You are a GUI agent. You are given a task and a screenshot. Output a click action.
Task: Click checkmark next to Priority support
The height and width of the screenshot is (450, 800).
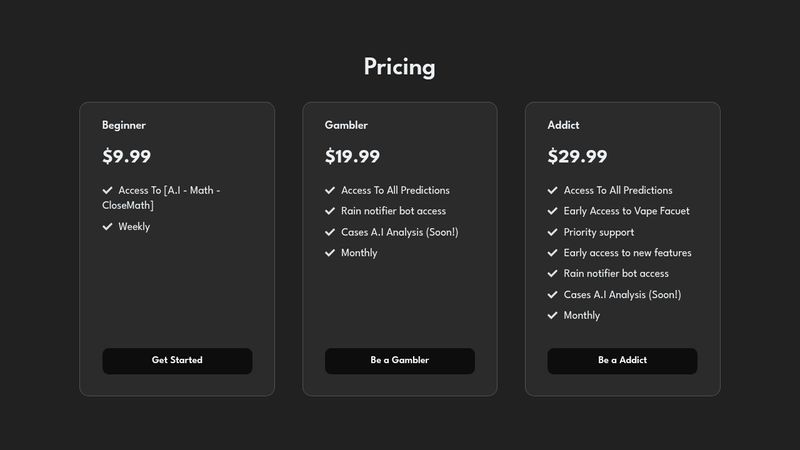point(553,232)
